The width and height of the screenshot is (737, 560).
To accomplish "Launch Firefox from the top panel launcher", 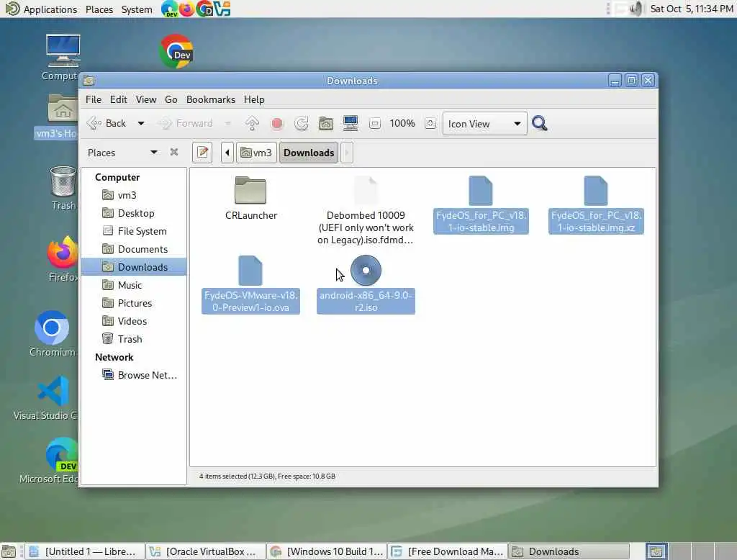I will click(186, 9).
